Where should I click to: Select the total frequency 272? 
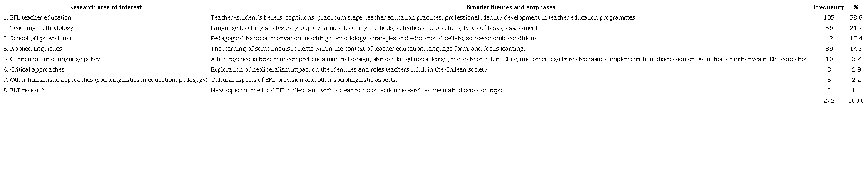pos(828,101)
